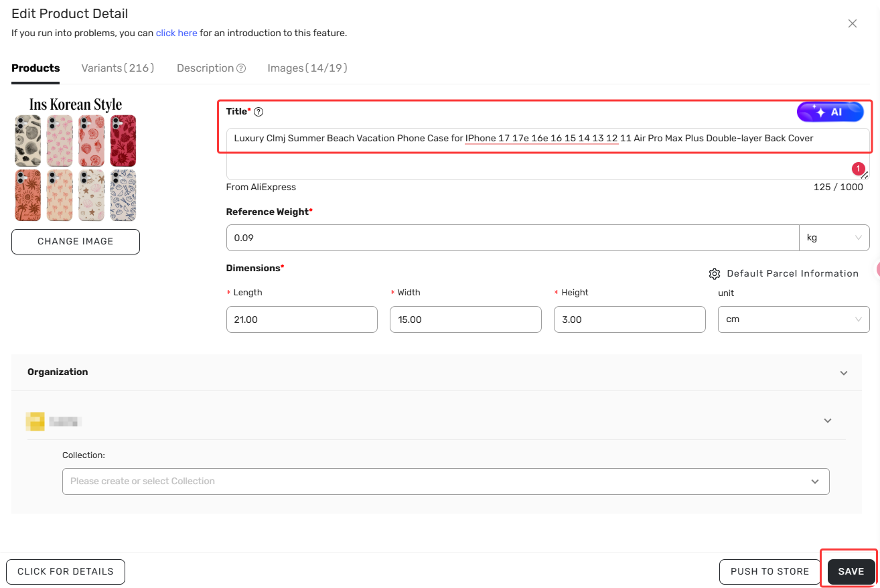Open the Variants(216) tab
This screenshot has height=588, width=880.
click(118, 68)
